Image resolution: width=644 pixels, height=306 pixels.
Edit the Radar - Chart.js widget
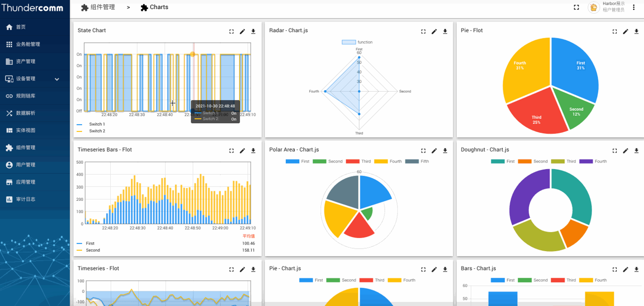pos(434,31)
